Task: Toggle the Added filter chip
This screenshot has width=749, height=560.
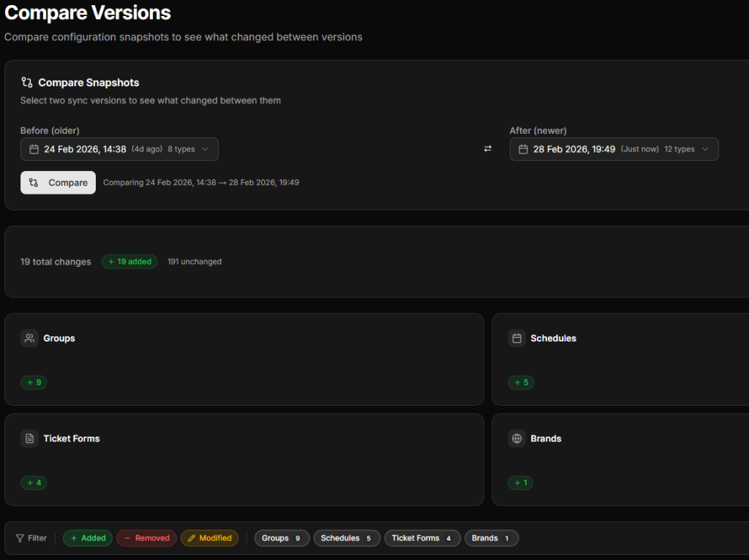Action: (x=87, y=538)
